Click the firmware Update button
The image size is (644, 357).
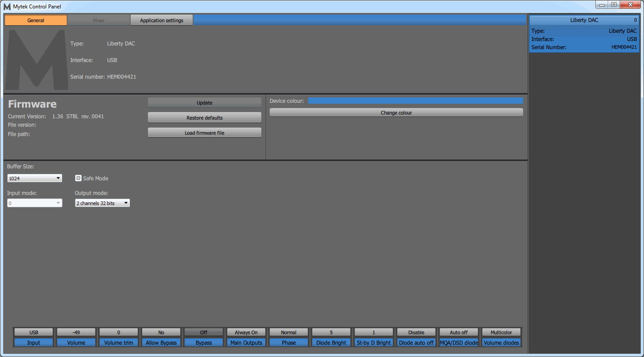[205, 103]
